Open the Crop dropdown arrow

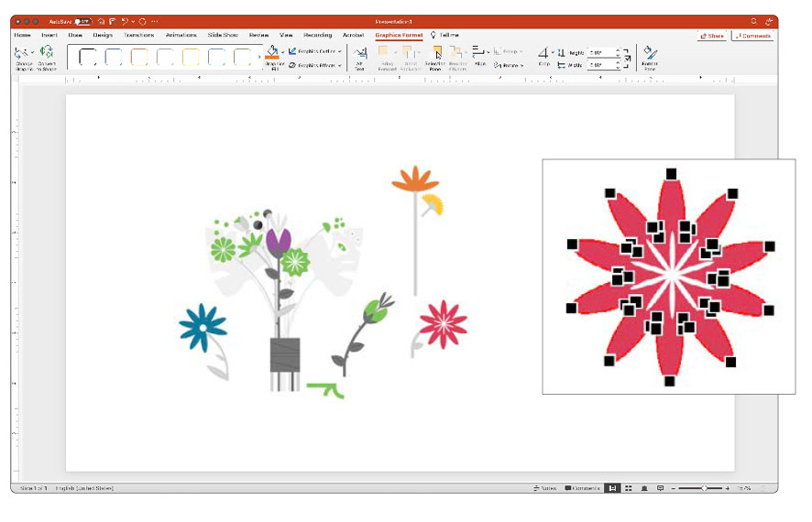coord(553,53)
